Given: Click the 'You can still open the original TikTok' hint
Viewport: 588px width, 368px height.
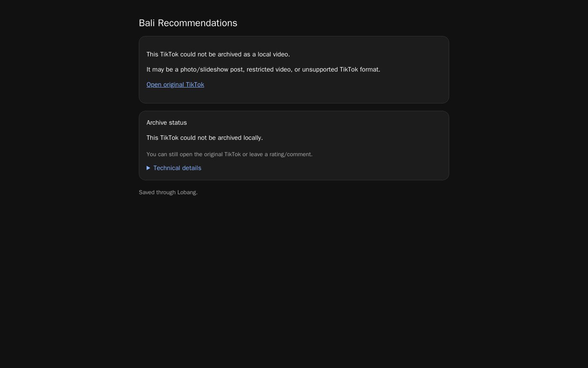Looking at the screenshot, I should pos(229,154).
